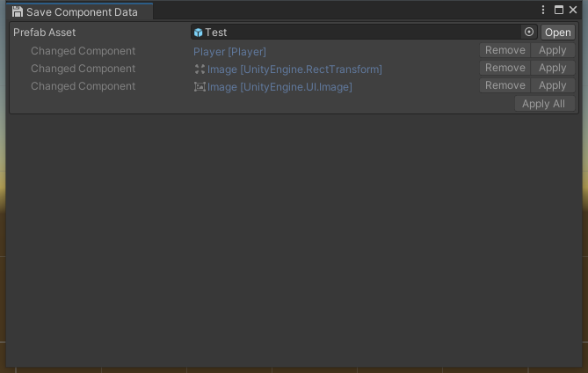
Task: Select the Save Component Data tab
Action: tap(79, 11)
